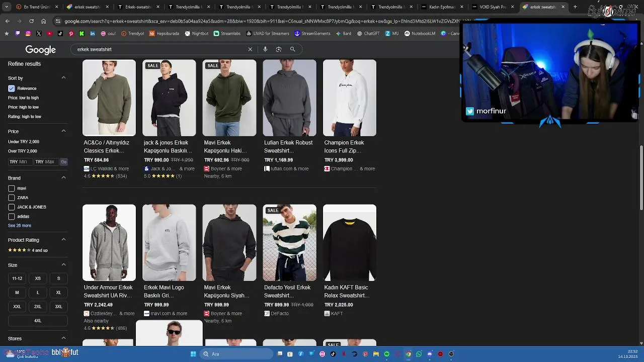Open Discord from the taskbar
644x362 pixels.
point(430,354)
